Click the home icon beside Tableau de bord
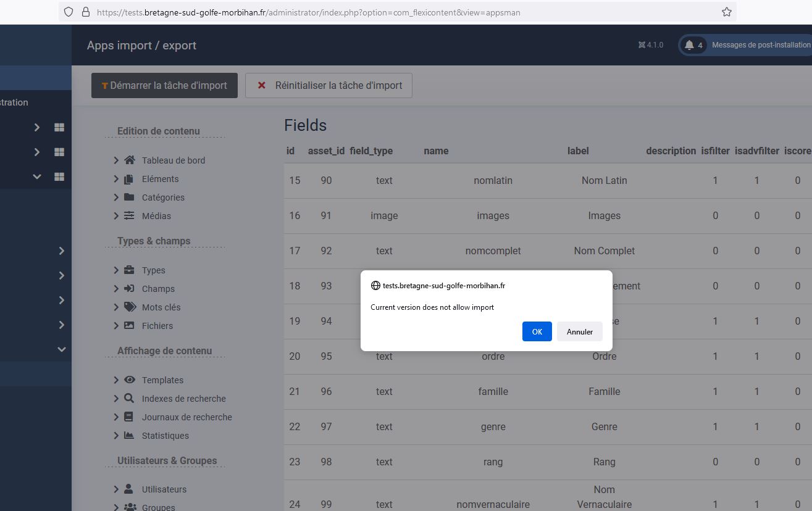Screen dimensions: 812x511 click(x=129, y=160)
